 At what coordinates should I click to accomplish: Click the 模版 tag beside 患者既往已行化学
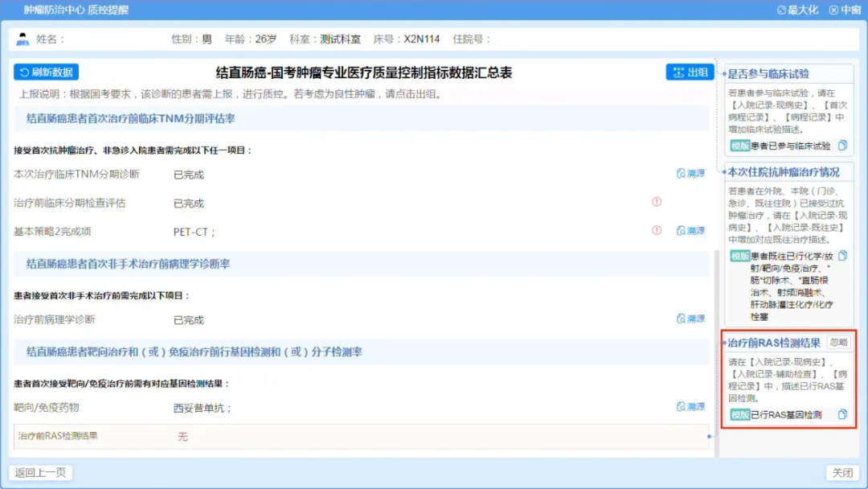[x=739, y=256]
